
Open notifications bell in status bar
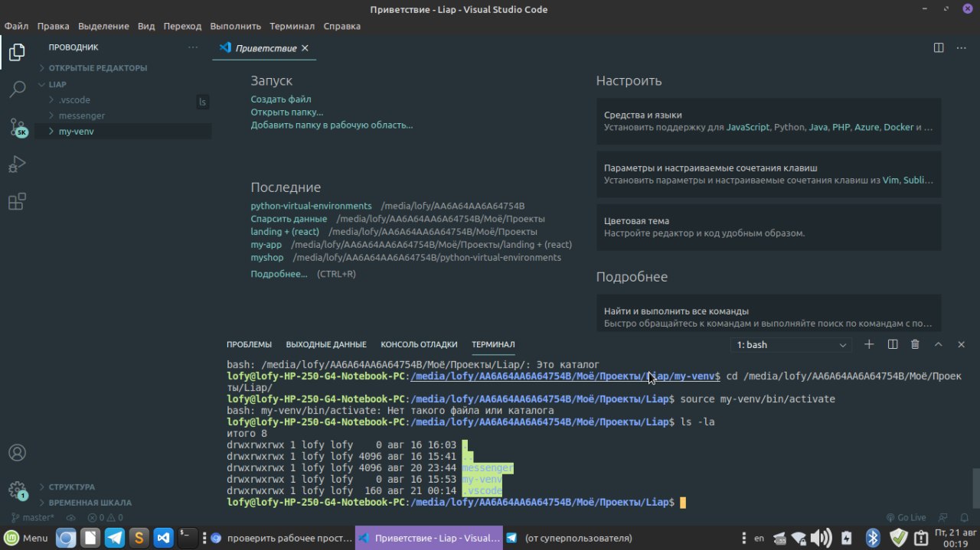pyautogui.click(x=965, y=518)
